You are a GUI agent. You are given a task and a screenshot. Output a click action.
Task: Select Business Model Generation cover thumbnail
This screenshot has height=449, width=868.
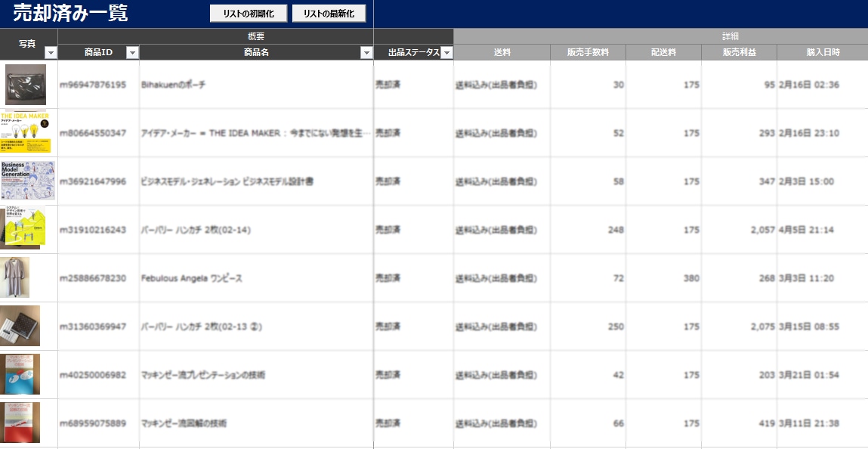pyautogui.click(x=28, y=181)
